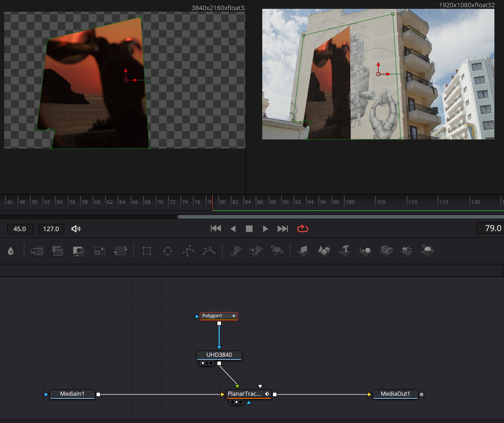This screenshot has height=423, width=504.
Task: Click the horizontal scrollbar below the time ruler
Action: (341, 217)
